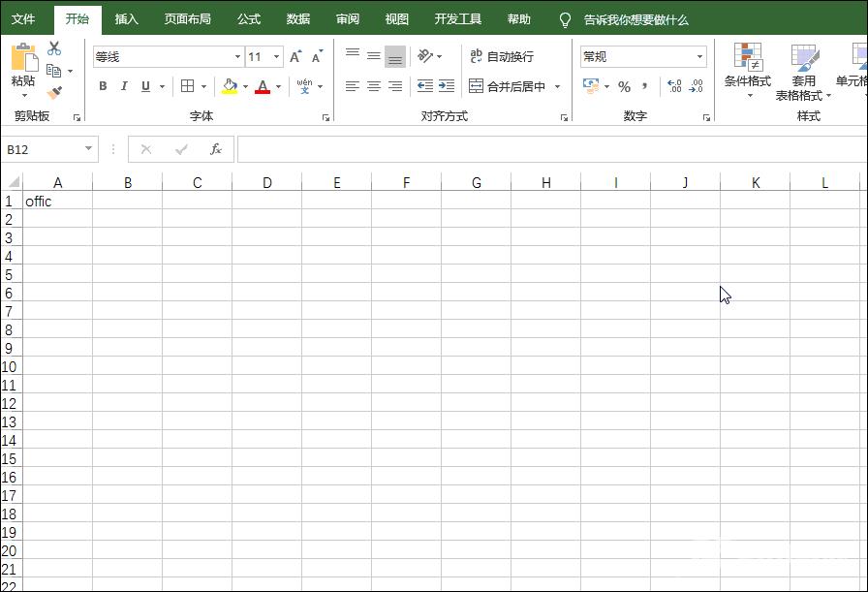The width and height of the screenshot is (868, 592).
Task: Switch to the 插入 ribbon tab
Action: [126, 18]
